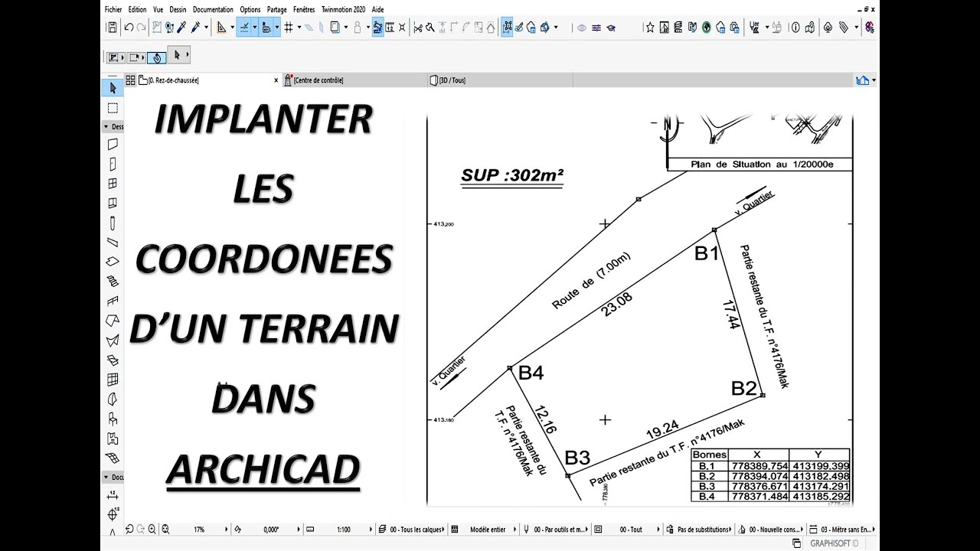Open the grid snap dropdown arrow
Viewport: 980px width, 551px height.
[x=299, y=28]
